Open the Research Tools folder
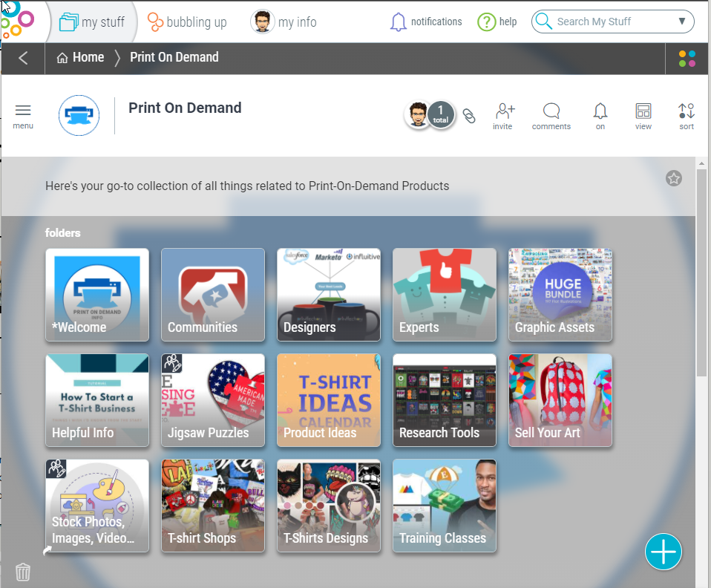Viewport: 711px width, 588px height. (x=445, y=400)
